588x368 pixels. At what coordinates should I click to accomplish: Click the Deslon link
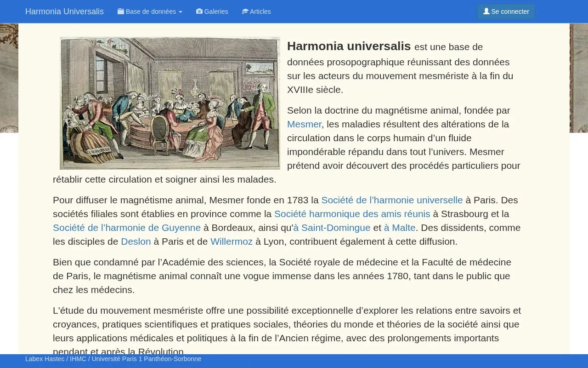pyautogui.click(x=136, y=241)
